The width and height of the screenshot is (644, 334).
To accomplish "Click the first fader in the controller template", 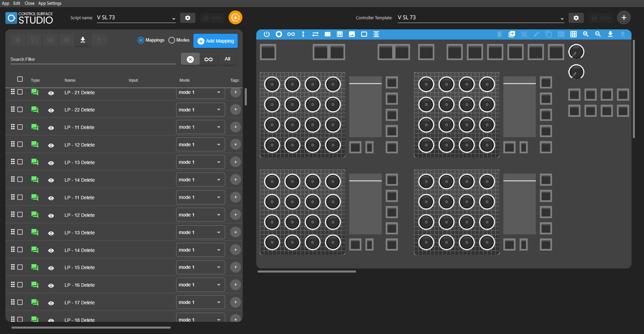I will pyautogui.click(x=365, y=106).
